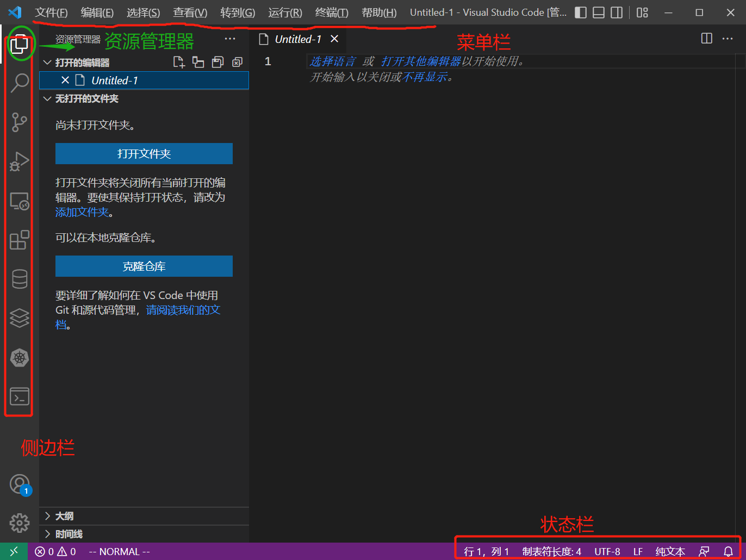Open the Kubernetes helm wheel view
The width and height of the screenshot is (746, 560).
(x=20, y=358)
